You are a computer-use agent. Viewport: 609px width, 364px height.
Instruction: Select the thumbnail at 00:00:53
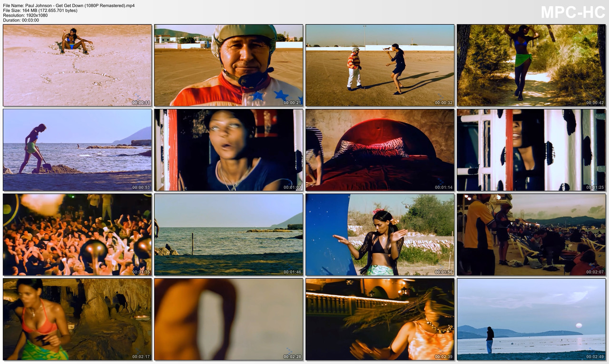(x=78, y=150)
